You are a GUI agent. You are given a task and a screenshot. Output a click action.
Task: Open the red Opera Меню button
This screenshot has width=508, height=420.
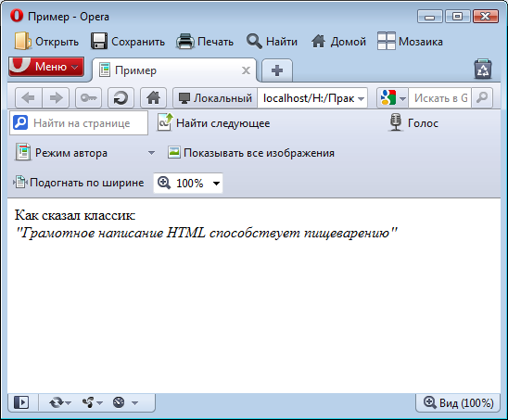[x=46, y=67]
